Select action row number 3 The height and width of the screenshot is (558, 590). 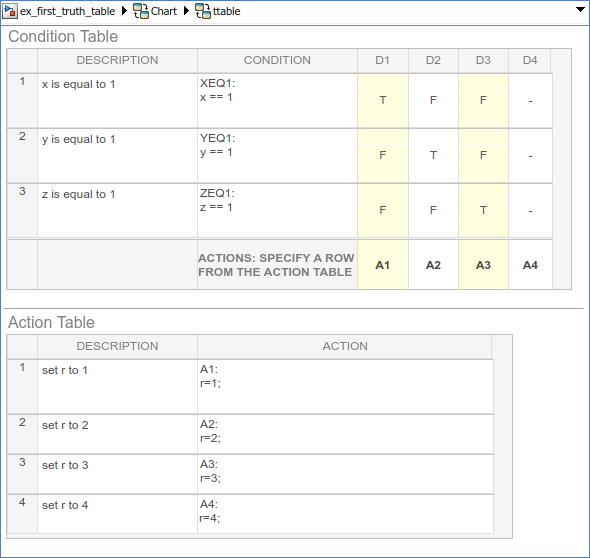[x=22, y=474]
